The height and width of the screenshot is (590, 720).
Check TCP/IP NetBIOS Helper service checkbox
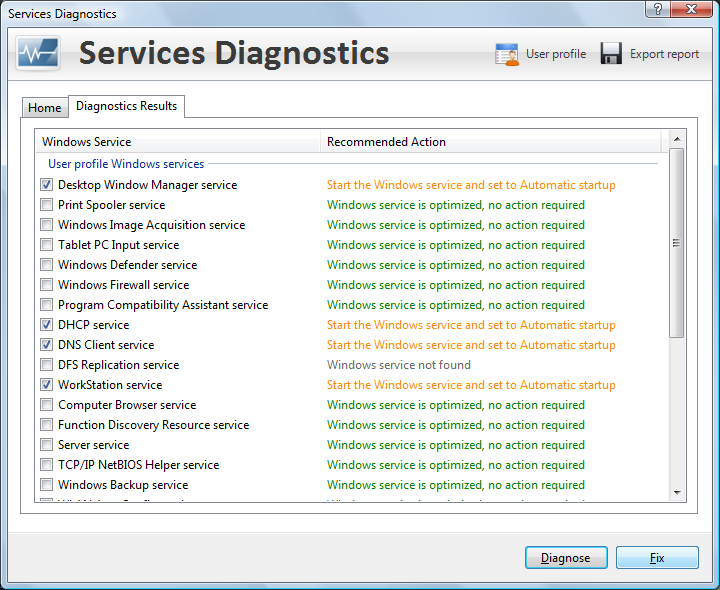click(x=46, y=465)
